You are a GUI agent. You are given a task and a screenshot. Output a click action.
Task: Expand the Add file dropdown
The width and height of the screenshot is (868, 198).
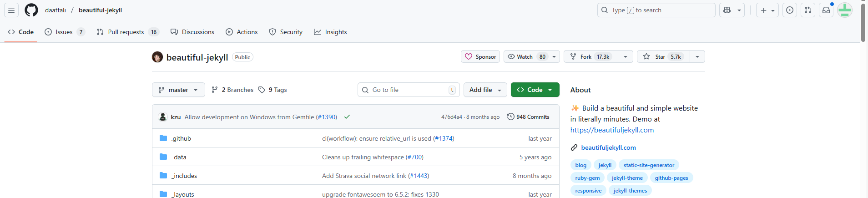(x=485, y=90)
